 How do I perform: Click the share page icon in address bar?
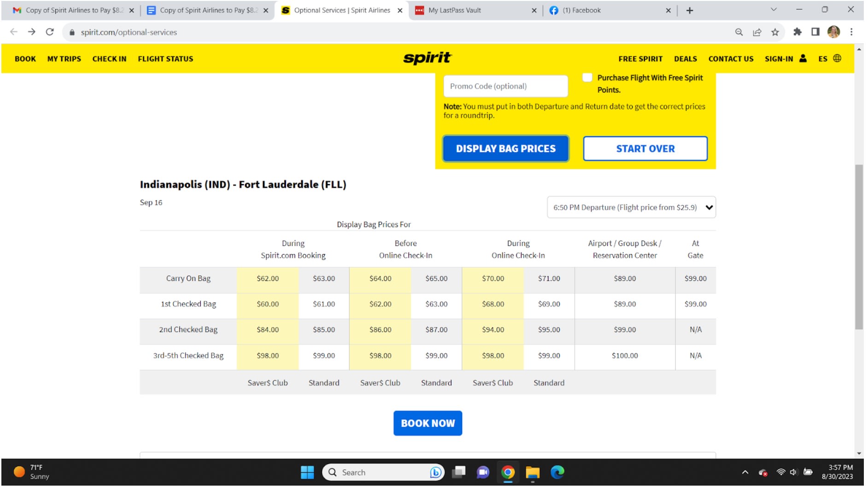pyautogui.click(x=757, y=32)
